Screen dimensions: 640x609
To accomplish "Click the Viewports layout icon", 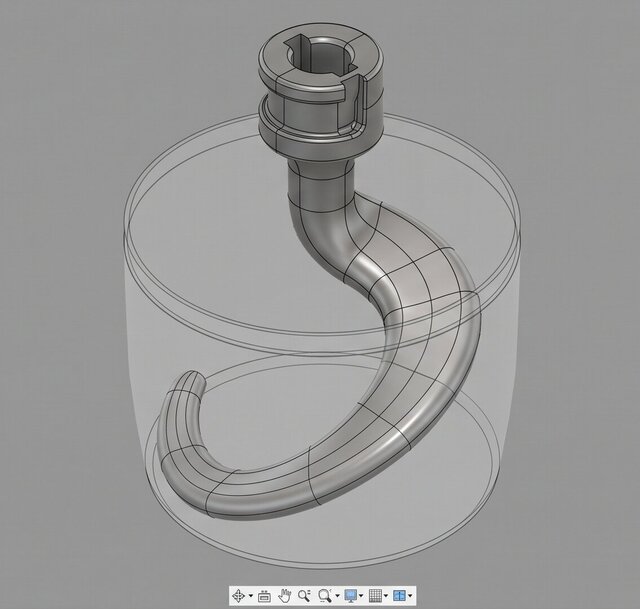I will 399,596.
